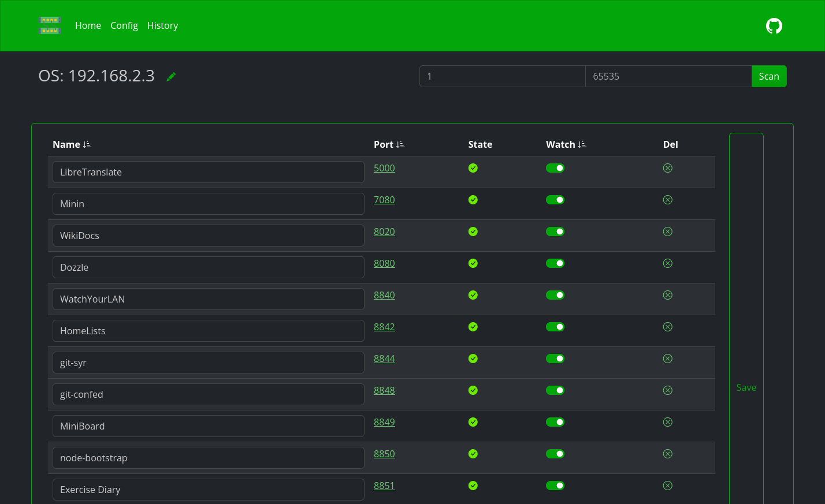Viewport: 825px width, 504px height.
Task: Click the Save button beside the table
Action: coord(746,387)
